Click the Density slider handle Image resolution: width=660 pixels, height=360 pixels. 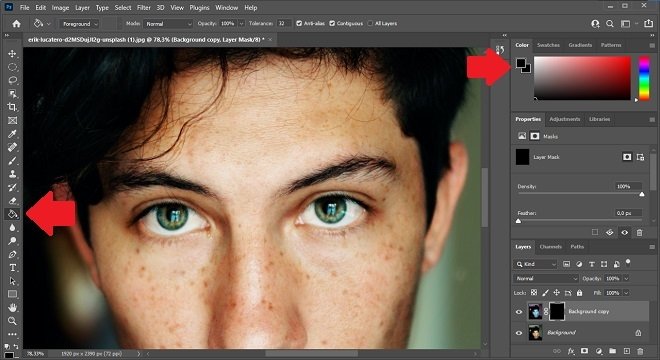click(641, 194)
